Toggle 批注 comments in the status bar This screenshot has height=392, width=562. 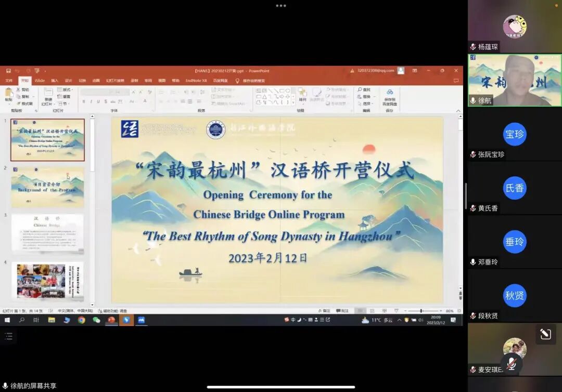point(342,310)
